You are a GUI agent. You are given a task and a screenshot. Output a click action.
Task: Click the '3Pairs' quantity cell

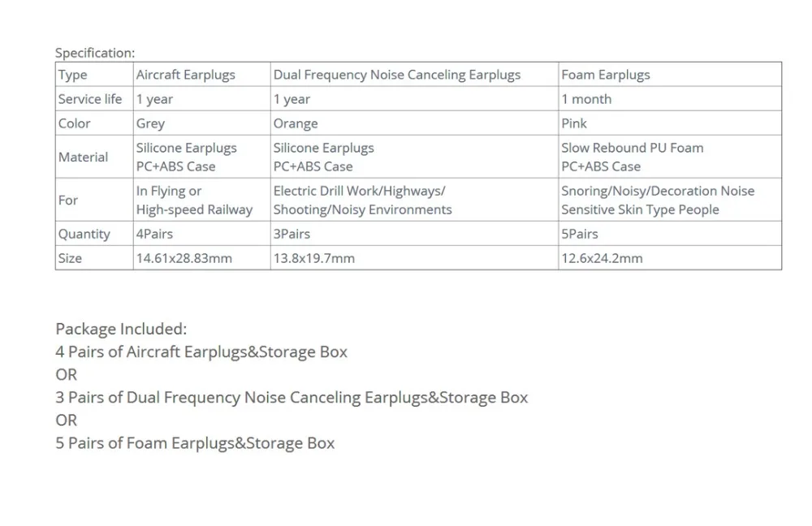click(x=414, y=234)
